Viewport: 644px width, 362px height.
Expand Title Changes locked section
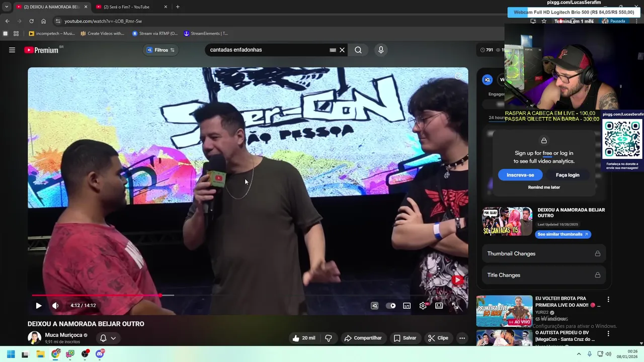[x=544, y=275]
